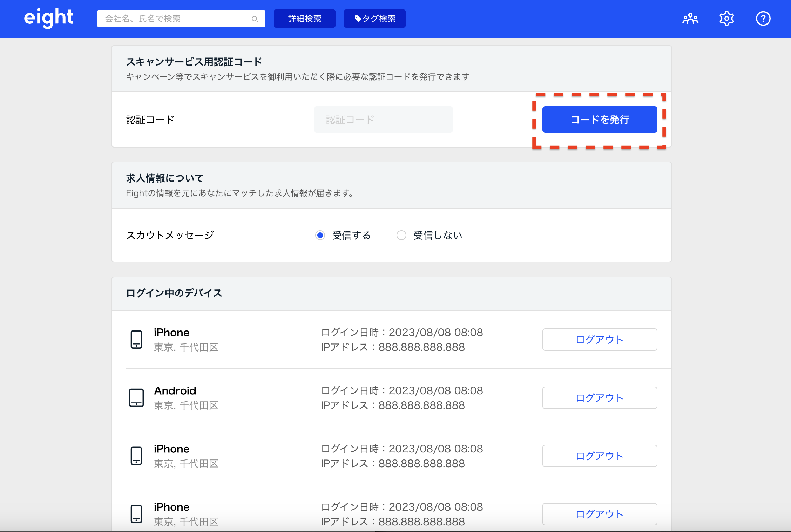Click the first iPhone device icon
This screenshot has width=791, height=532.
coord(136,339)
